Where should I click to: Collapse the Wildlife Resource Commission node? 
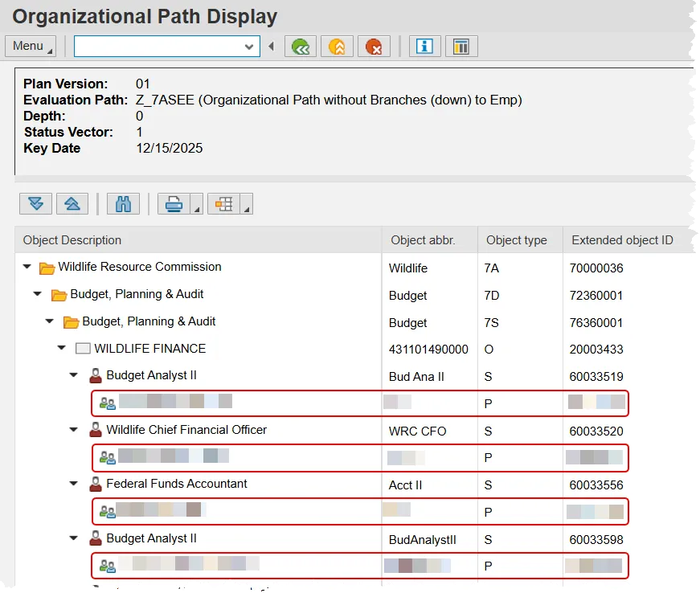[x=28, y=268]
